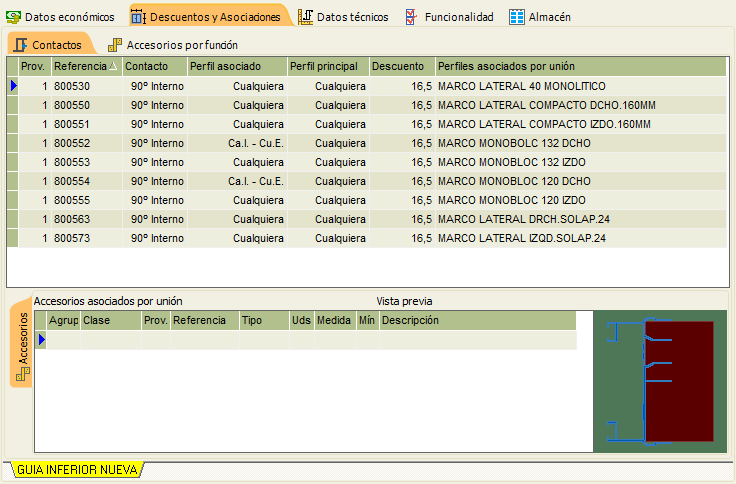Screen dimensions: 736x484
Task: Open the Datos económicos tab
Action: [x=60, y=17]
